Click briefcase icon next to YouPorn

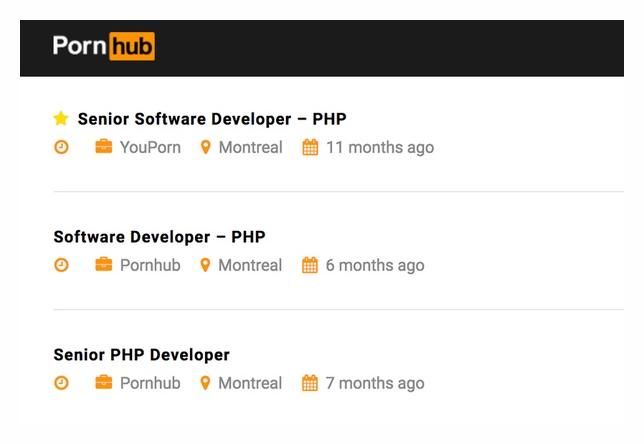coord(104,146)
